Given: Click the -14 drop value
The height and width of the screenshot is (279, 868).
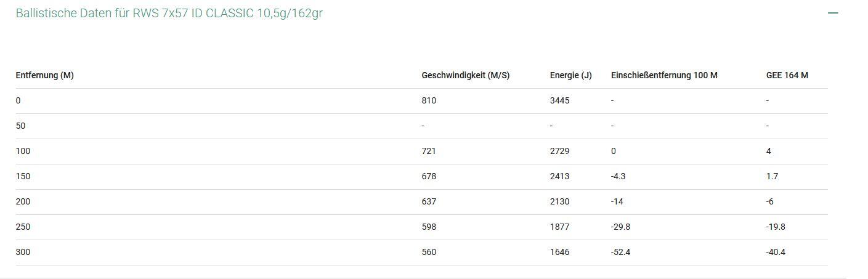Looking at the screenshot, I should click(616, 201).
